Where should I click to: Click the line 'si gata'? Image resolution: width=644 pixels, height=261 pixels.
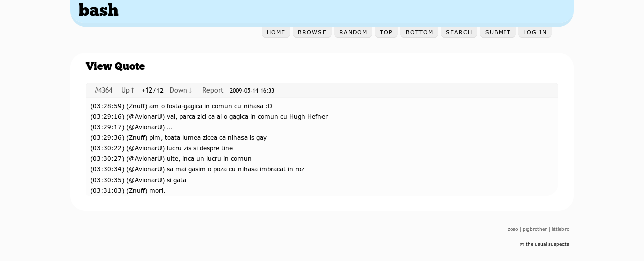(x=138, y=180)
